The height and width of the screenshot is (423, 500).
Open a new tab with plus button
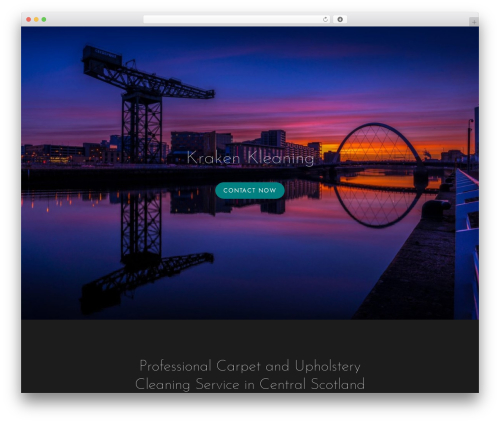474,22
